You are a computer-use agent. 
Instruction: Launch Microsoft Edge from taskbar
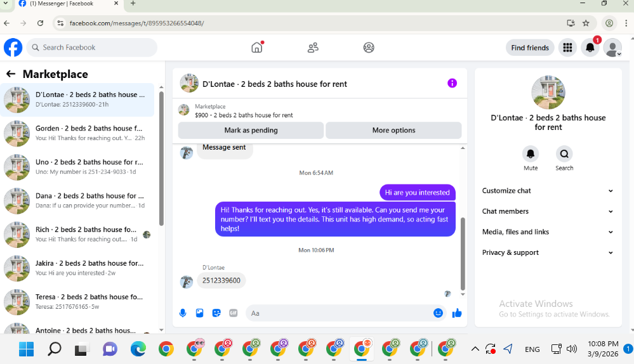click(138, 349)
